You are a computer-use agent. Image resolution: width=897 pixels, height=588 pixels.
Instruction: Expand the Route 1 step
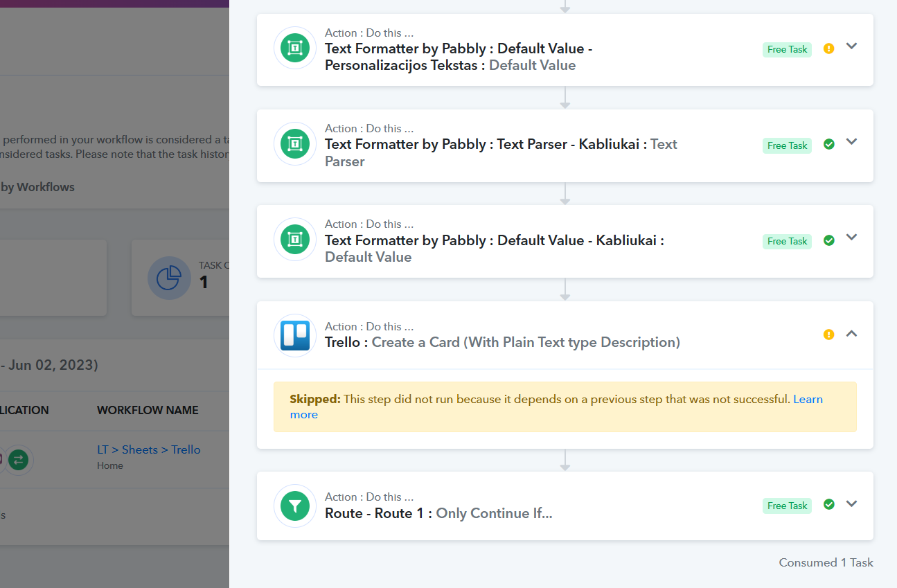(x=852, y=504)
